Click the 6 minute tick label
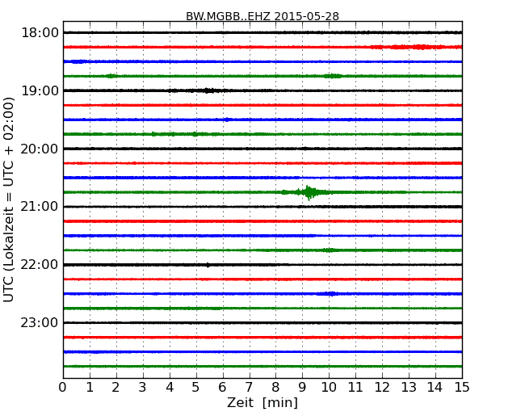The height and width of the screenshot is (420, 525). (223, 387)
